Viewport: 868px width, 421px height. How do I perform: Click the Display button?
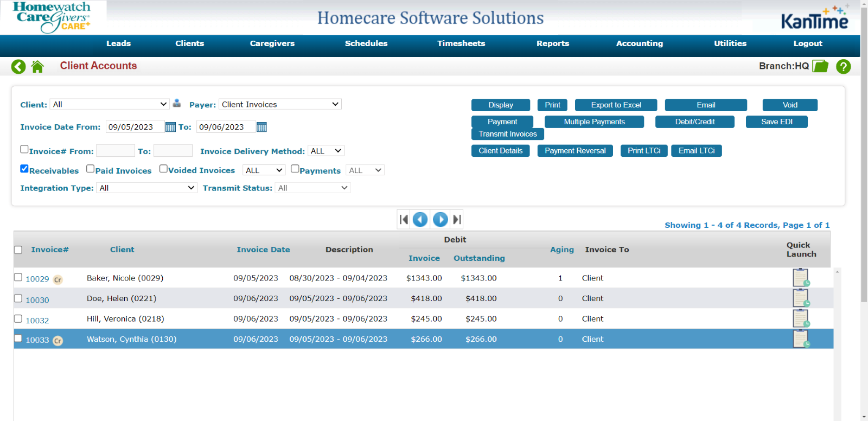(501, 105)
